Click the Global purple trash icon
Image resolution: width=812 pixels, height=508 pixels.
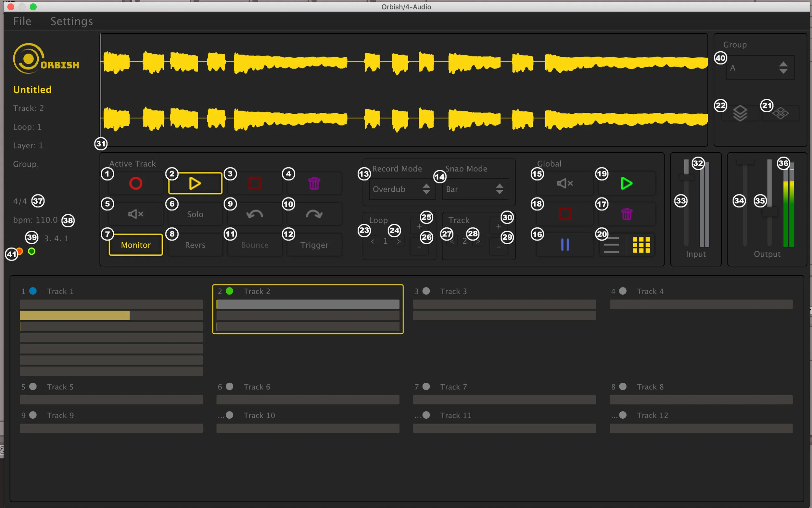627,214
